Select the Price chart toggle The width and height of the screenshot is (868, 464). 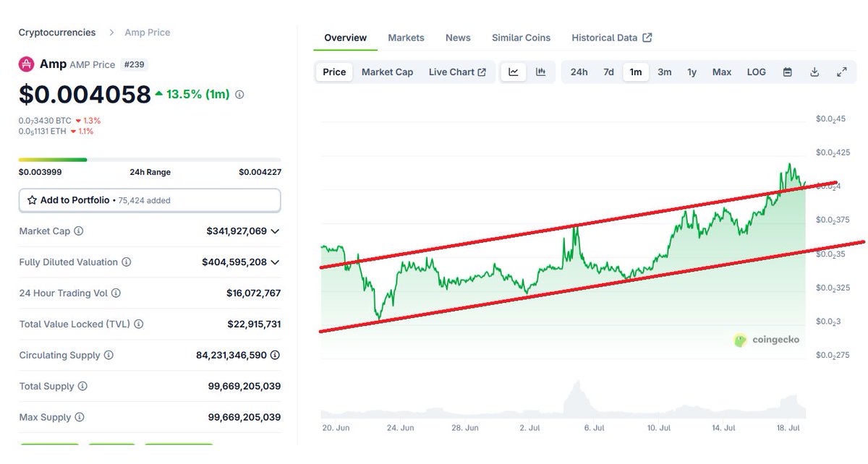pos(334,72)
